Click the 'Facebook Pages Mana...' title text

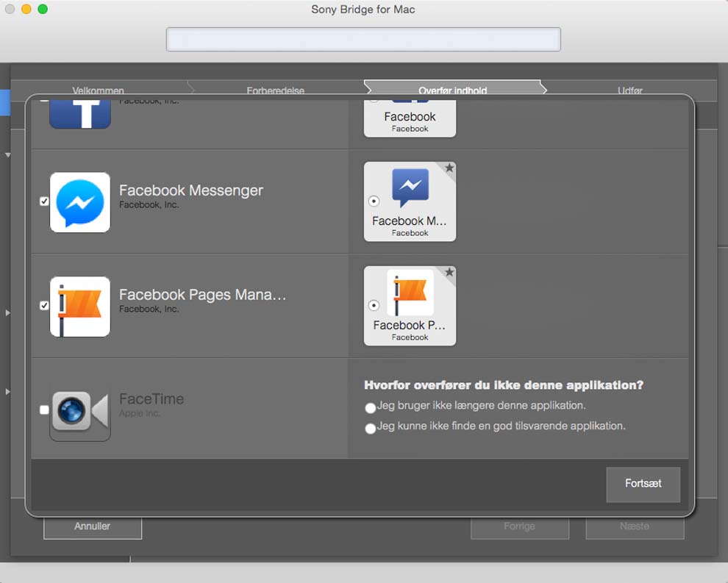click(x=202, y=295)
